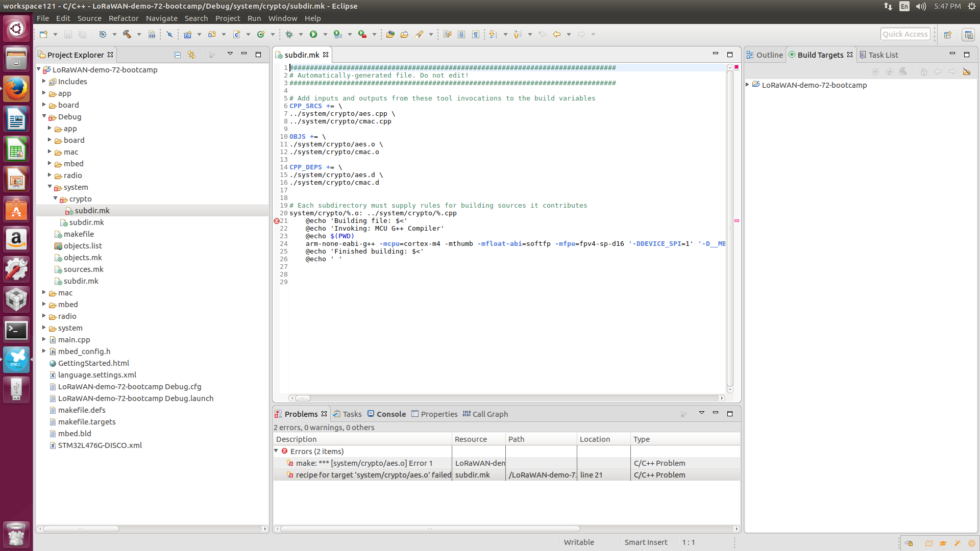This screenshot has height=551, width=980.
Task: Click the Back navigation arrow icon
Action: (557, 34)
